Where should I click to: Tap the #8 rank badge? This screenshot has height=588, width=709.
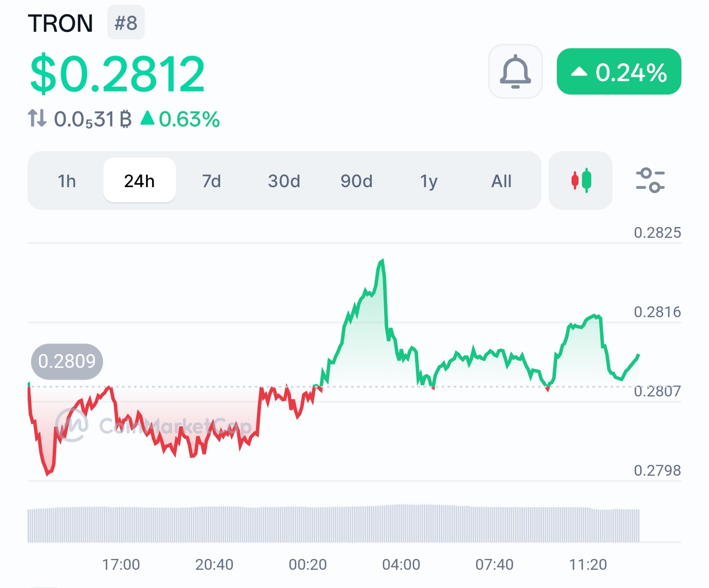(x=126, y=23)
